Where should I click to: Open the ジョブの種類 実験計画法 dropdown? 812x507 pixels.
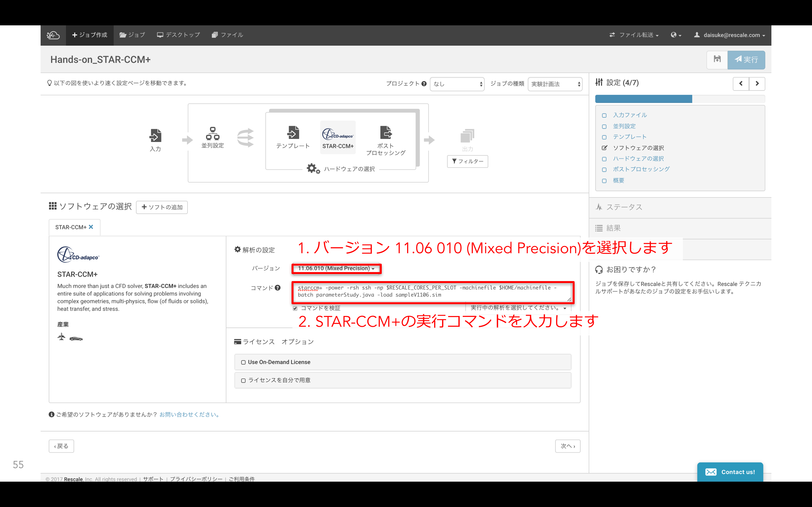(555, 84)
